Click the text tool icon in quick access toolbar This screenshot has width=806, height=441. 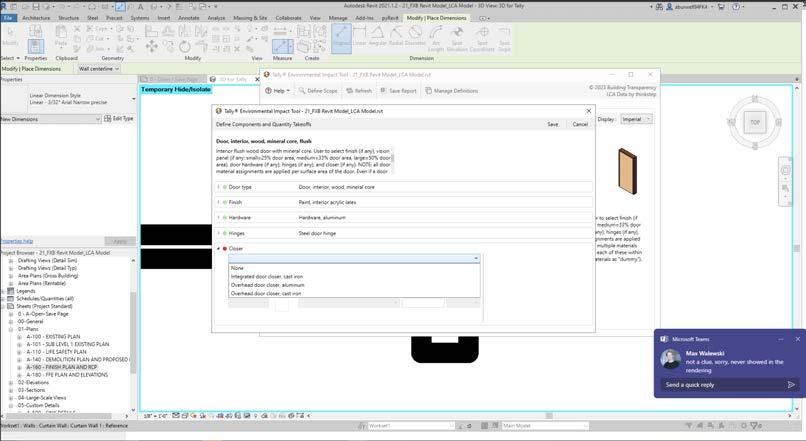tap(140, 7)
